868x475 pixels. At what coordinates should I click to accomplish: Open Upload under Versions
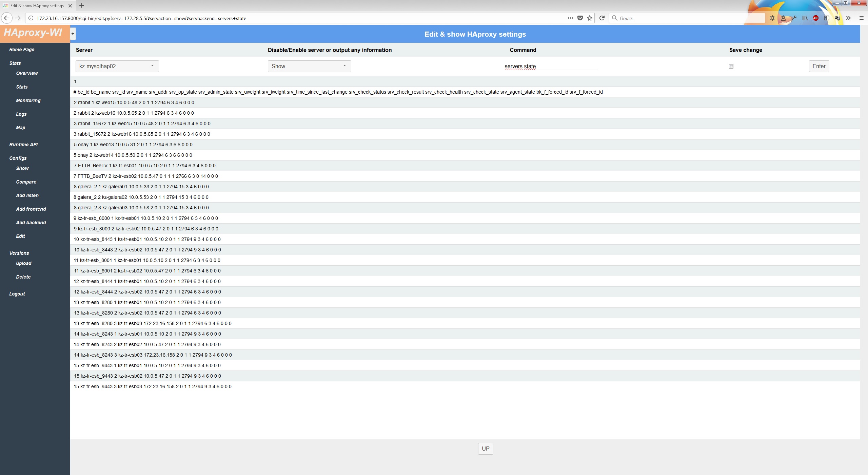pos(23,263)
